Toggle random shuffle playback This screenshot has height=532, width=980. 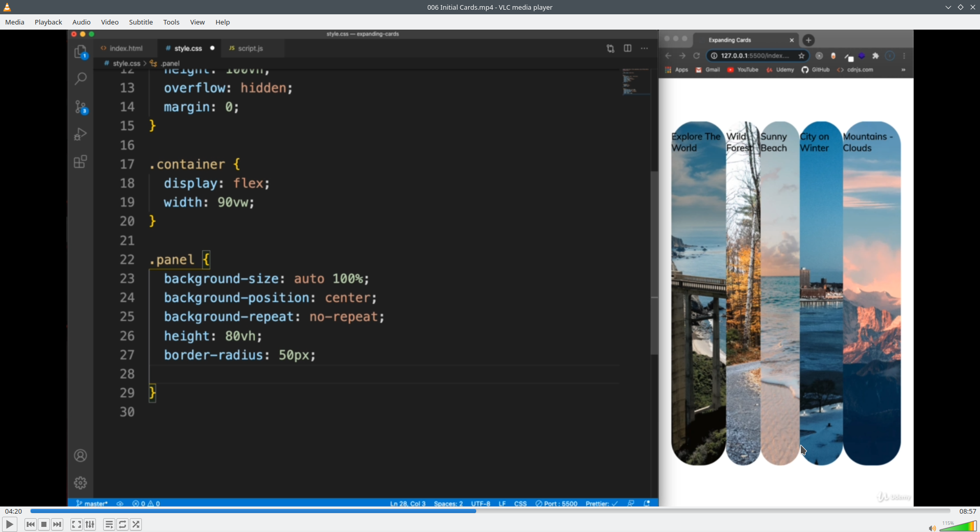136,524
